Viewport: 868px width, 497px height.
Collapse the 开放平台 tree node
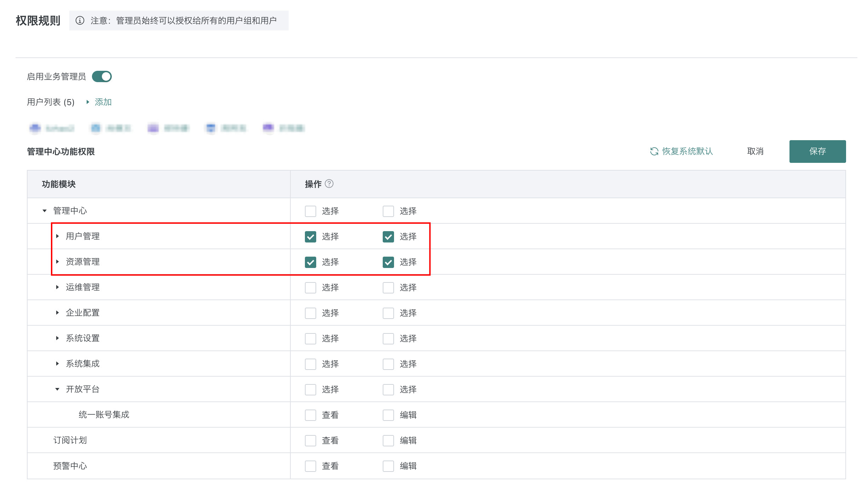[57, 389]
